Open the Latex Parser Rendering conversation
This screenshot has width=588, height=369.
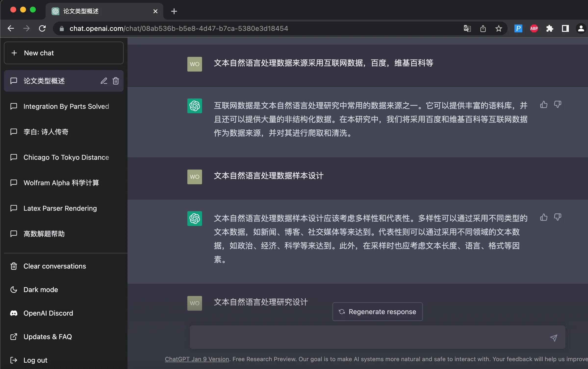point(60,208)
